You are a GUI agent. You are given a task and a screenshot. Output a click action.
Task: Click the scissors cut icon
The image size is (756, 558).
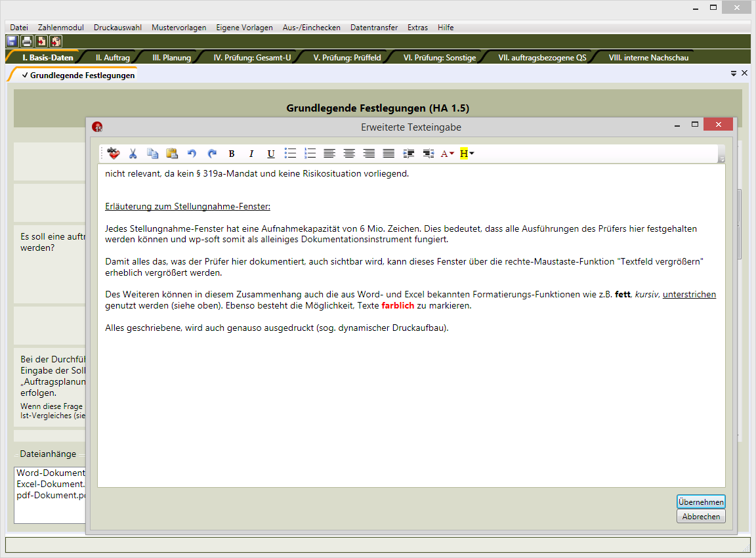pyautogui.click(x=133, y=154)
